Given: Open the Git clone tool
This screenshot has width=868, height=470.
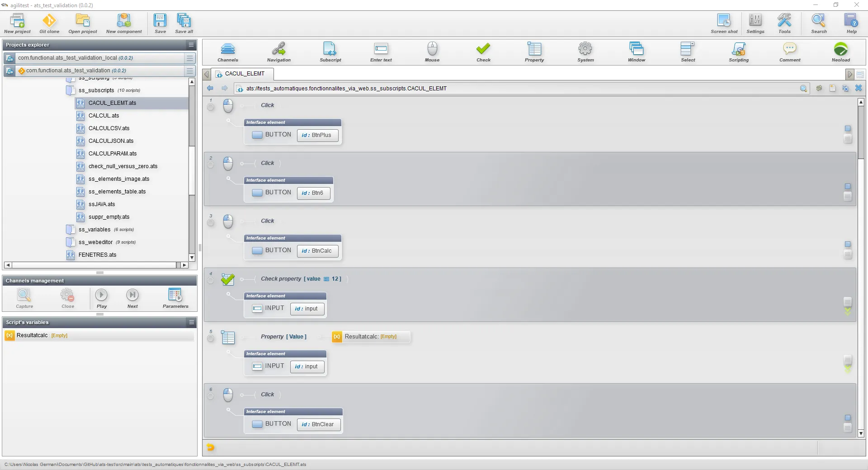Looking at the screenshot, I should click(x=49, y=23).
